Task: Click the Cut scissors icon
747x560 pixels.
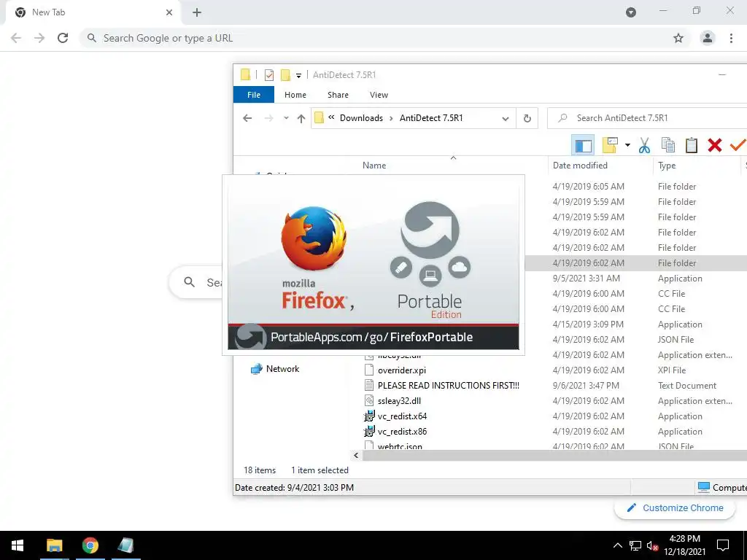Action: pos(644,145)
